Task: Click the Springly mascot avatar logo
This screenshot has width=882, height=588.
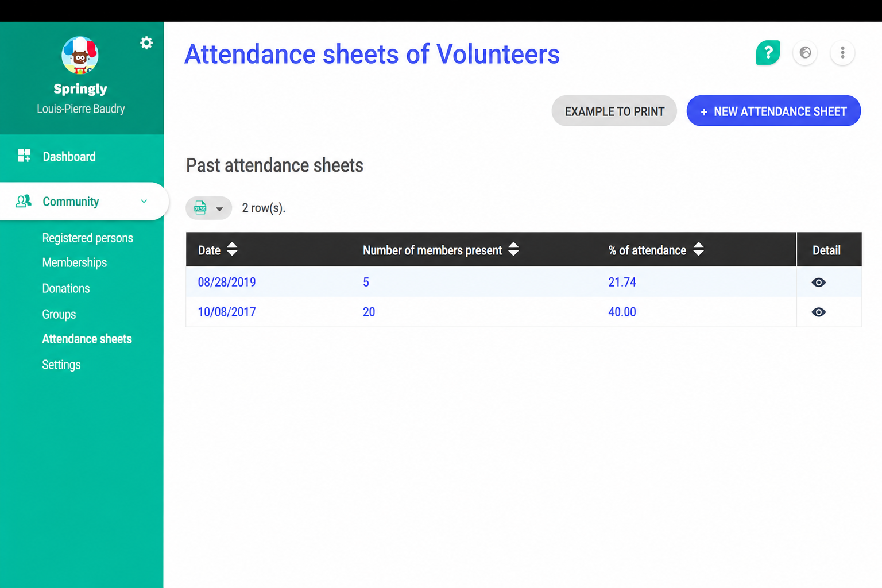Action: pyautogui.click(x=80, y=55)
